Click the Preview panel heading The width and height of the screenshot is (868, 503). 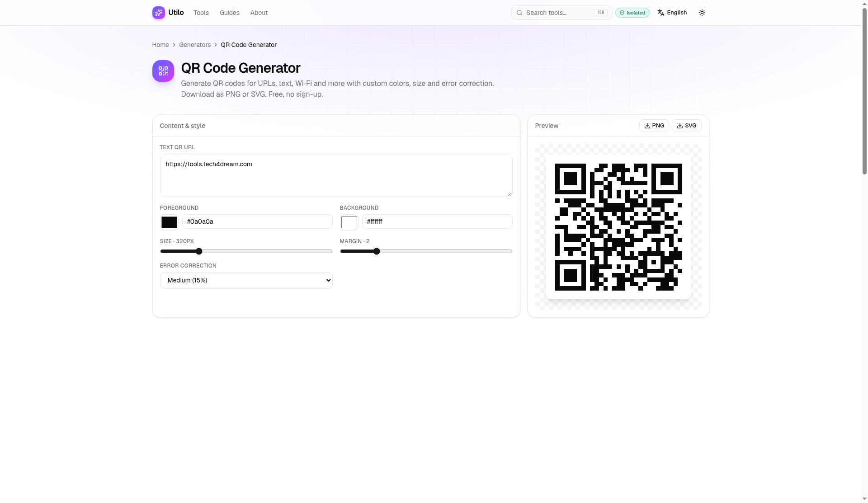[x=547, y=126]
